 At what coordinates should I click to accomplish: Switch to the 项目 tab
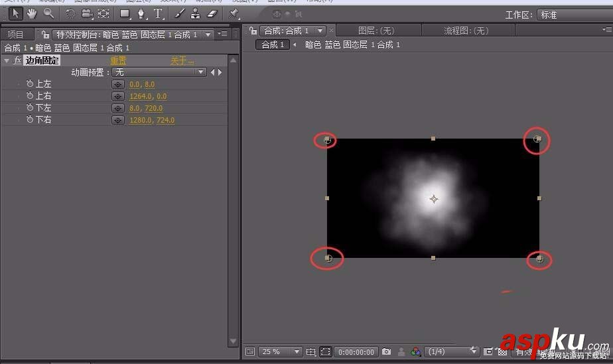16,34
